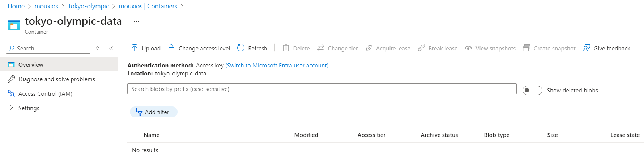Click the container icon beside tokyo-olympic-data title
644x168 pixels.
[14, 25]
